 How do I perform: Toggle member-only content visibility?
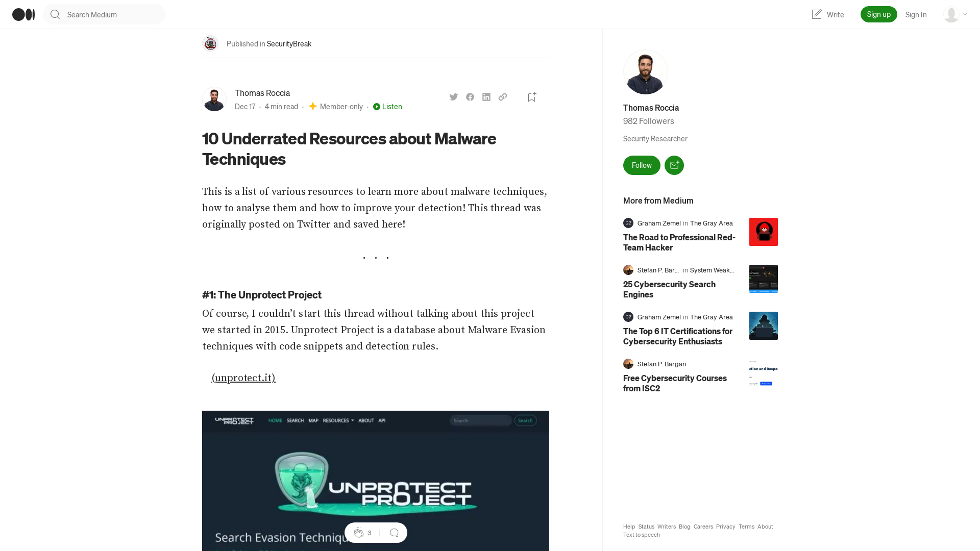click(x=336, y=106)
